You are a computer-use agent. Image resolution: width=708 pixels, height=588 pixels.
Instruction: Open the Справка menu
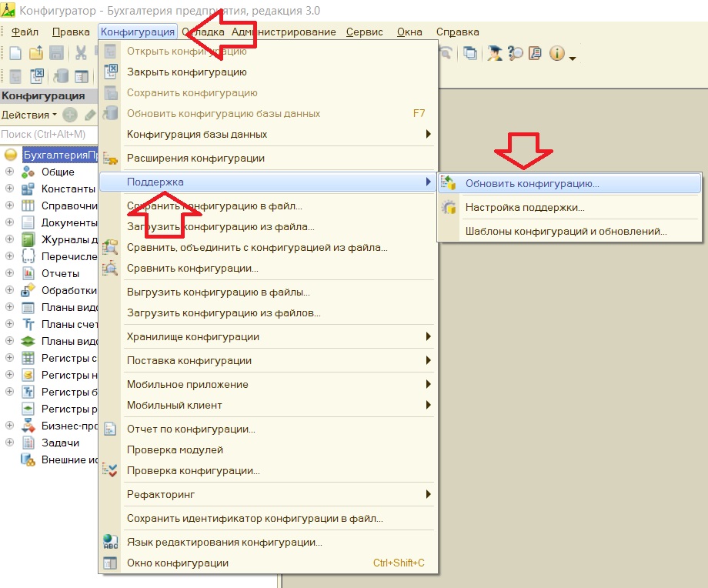pyautogui.click(x=457, y=32)
